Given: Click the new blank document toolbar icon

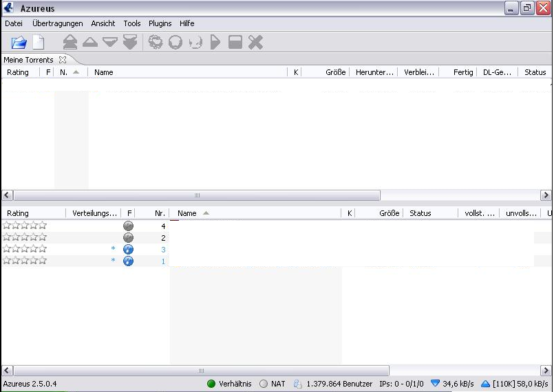Looking at the screenshot, I should [39, 43].
